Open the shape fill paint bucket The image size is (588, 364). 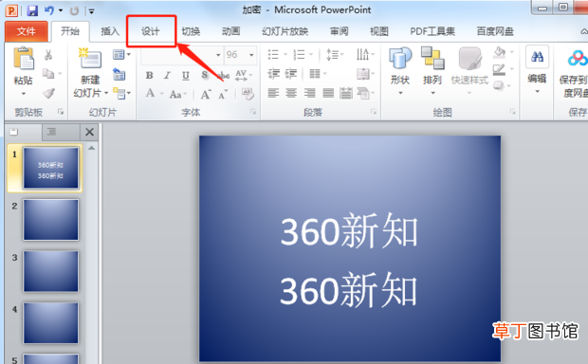504,52
